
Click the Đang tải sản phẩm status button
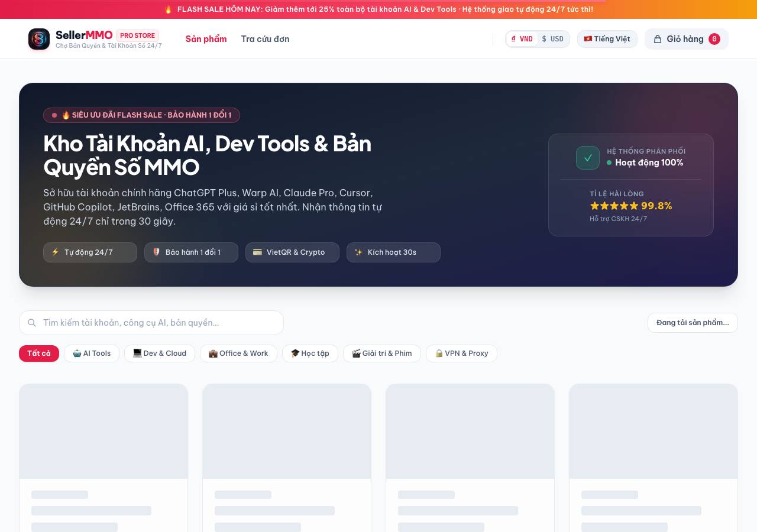(x=693, y=323)
